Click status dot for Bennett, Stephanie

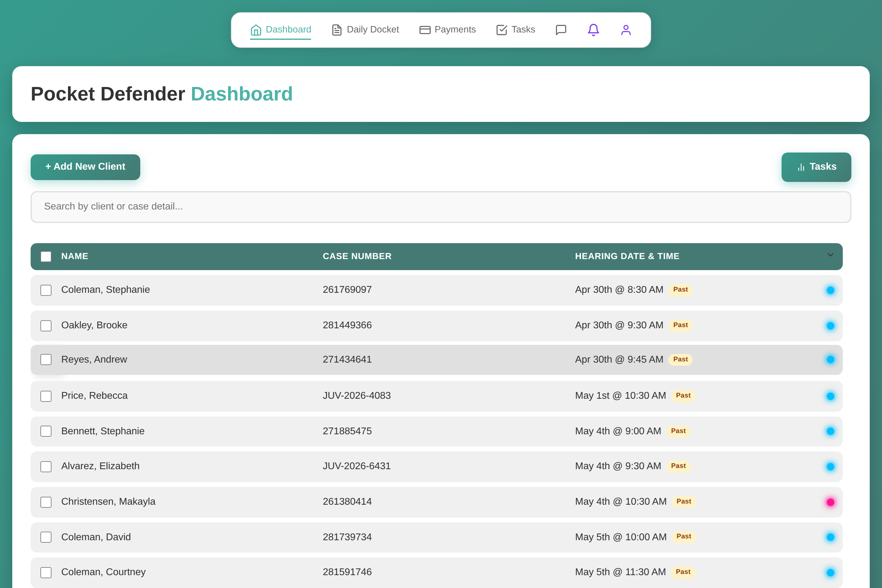tap(830, 431)
